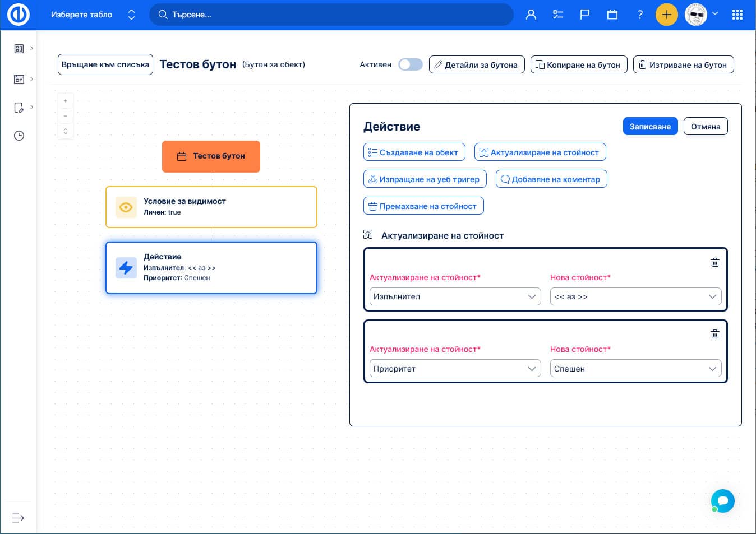Select the Действие node in the flow

(211, 268)
